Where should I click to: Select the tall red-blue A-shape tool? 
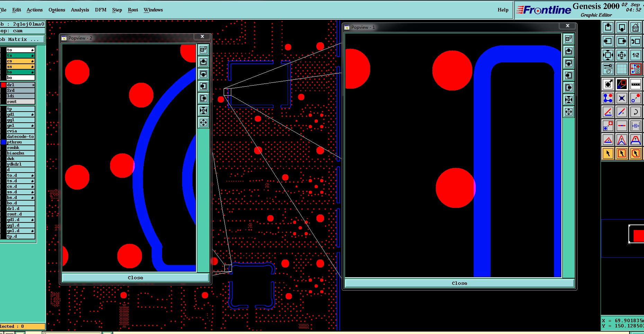point(622,140)
